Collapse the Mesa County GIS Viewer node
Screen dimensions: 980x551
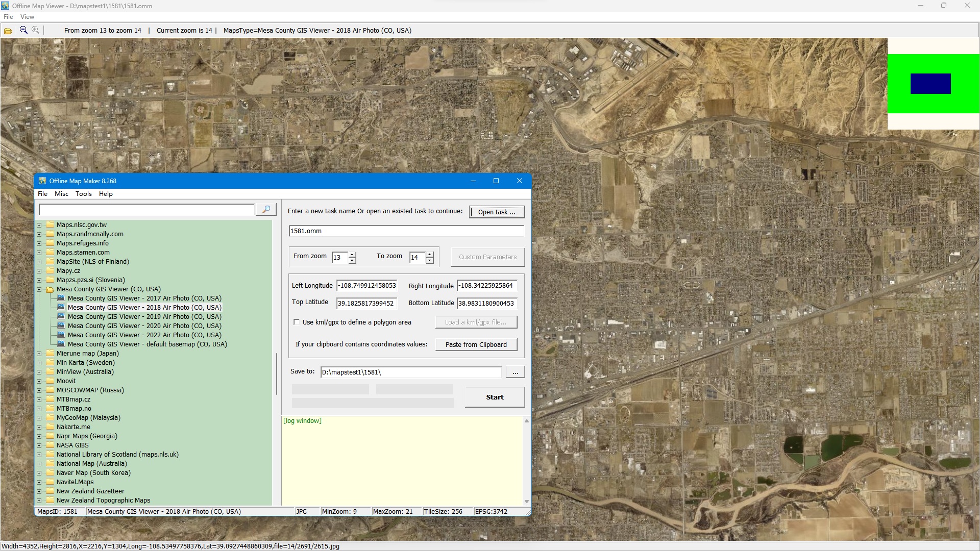click(39, 289)
